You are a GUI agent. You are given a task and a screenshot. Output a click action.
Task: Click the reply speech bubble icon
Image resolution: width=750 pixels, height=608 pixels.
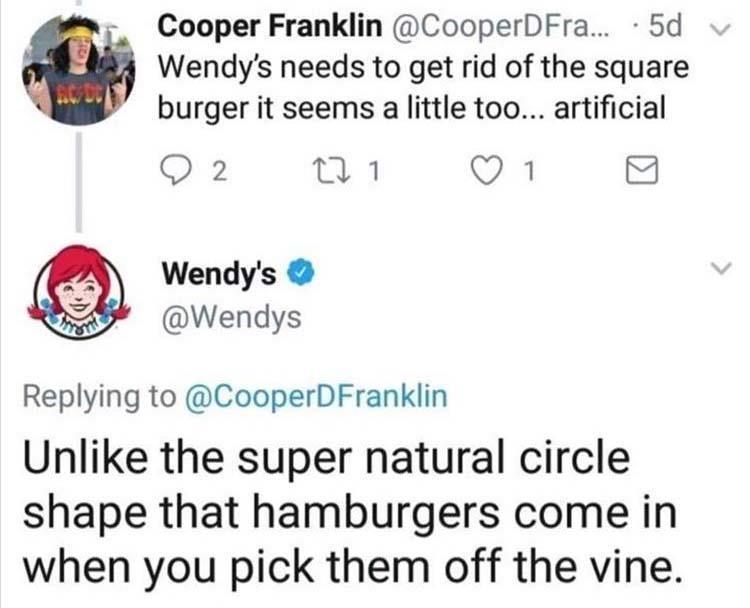coord(174,170)
